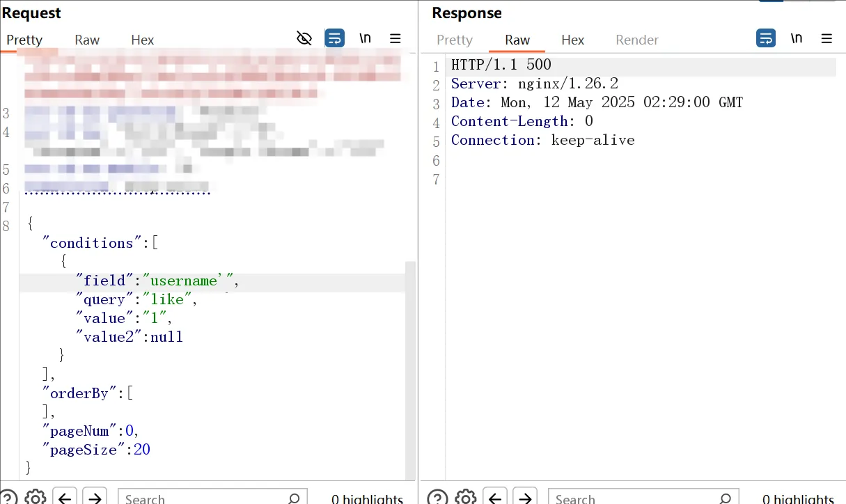Go to next Request search match
The image size is (846, 504).
(95, 497)
